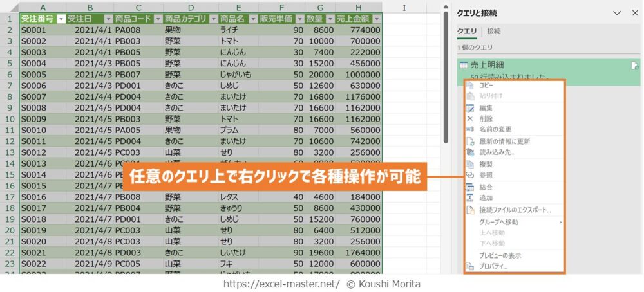
Task: Choose 最新の情報に更新 from the context menu
Action: (x=505, y=141)
